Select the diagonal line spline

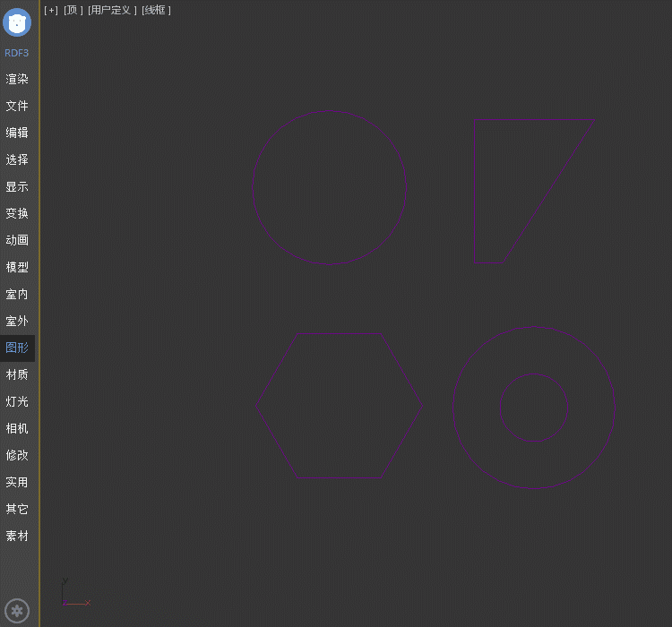point(547,193)
